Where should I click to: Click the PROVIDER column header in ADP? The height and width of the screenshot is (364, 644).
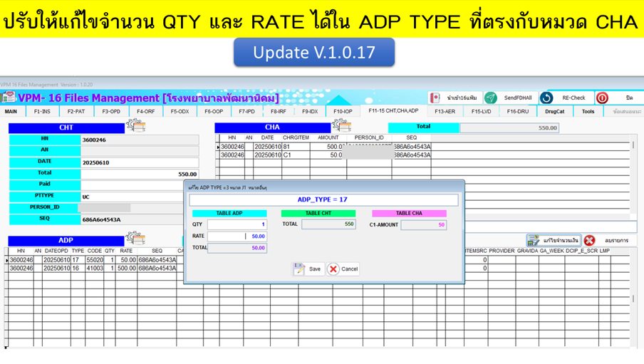tap(502, 251)
